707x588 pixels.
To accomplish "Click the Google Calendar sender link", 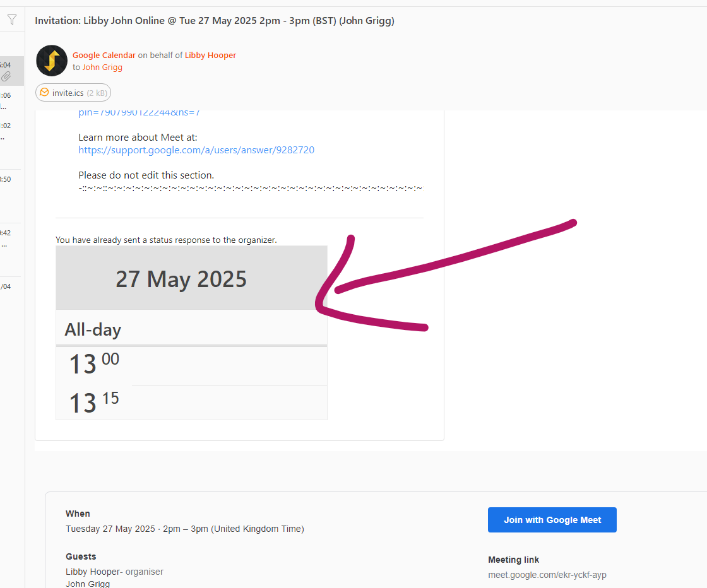I will tap(104, 55).
